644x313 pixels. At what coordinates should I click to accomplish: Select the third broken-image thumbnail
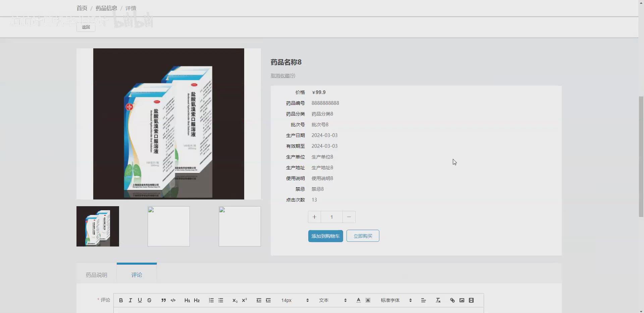[x=240, y=226]
